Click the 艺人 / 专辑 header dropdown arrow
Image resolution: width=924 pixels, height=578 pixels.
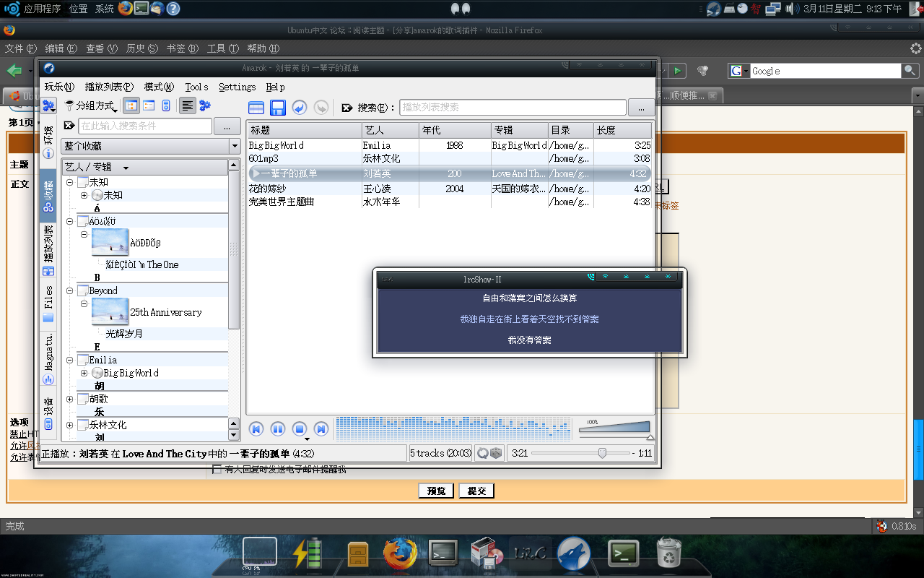coord(126,168)
